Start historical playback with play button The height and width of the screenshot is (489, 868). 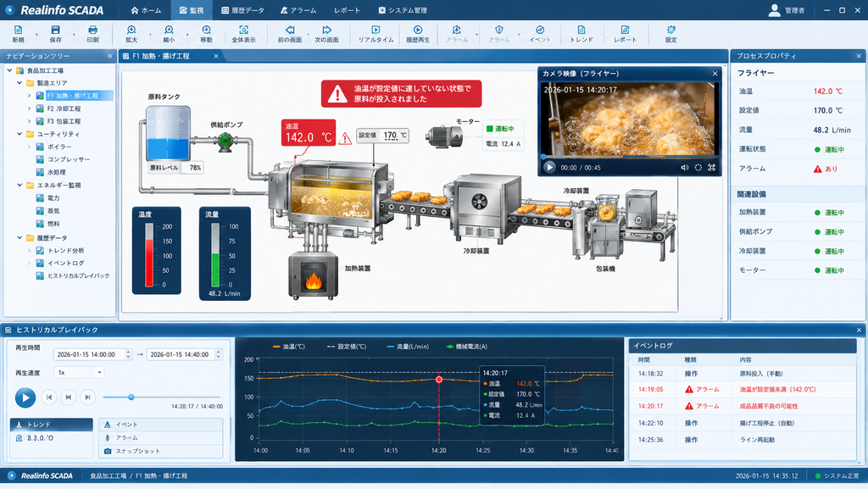point(25,397)
